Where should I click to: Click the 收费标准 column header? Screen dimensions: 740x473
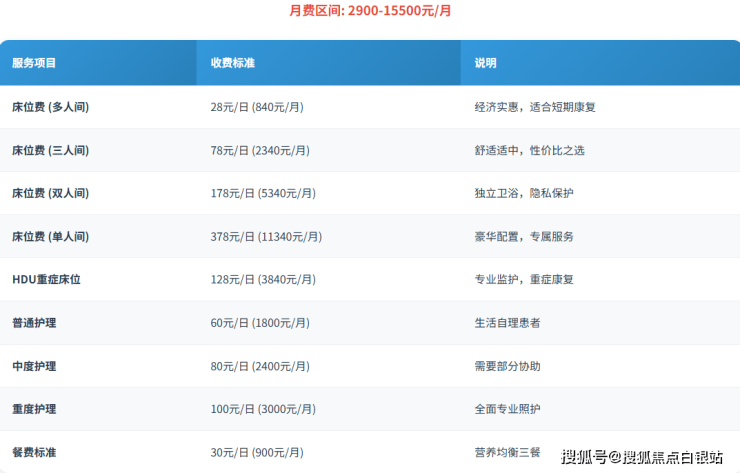(x=232, y=63)
